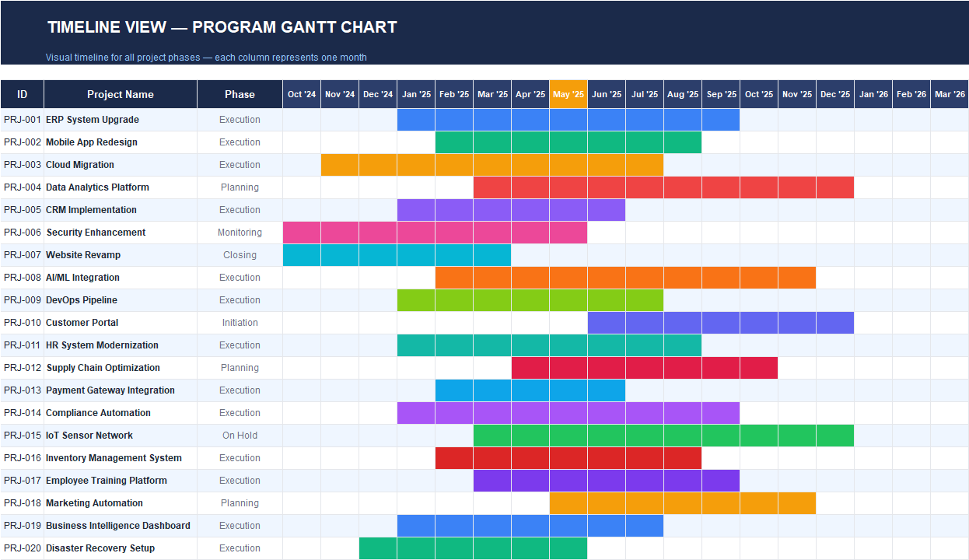The height and width of the screenshot is (560, 969).
Task: Click the highlighted May '25 month header
Action: pos(568,94)
